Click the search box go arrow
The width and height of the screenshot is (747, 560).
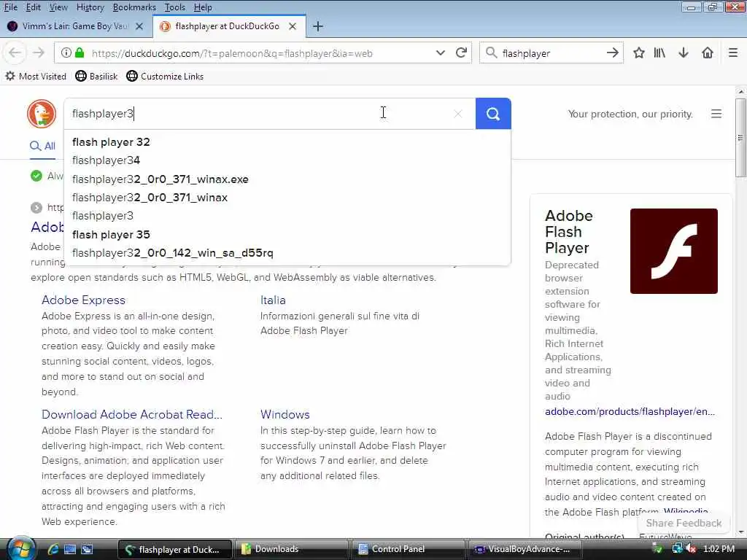click(613, 52)
